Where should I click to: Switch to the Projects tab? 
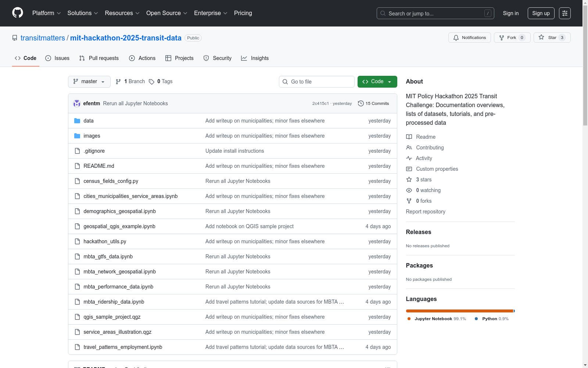[x=179, y=58]
